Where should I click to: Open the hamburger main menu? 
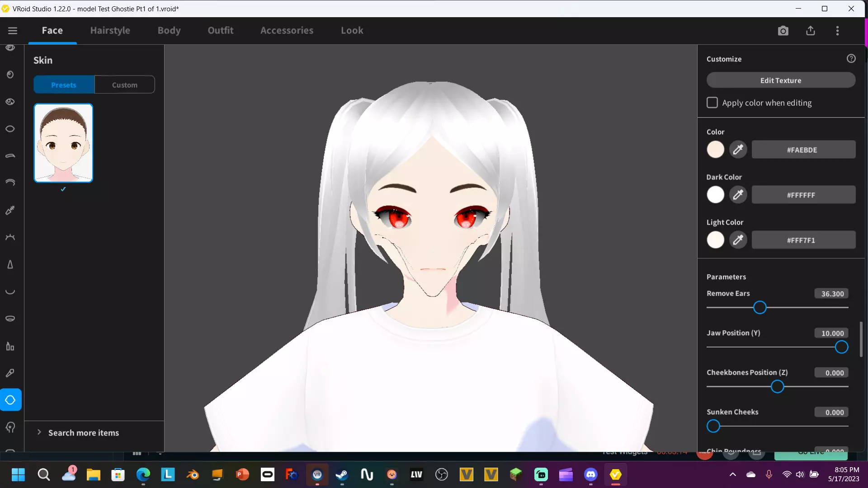[x=12, y=30]
